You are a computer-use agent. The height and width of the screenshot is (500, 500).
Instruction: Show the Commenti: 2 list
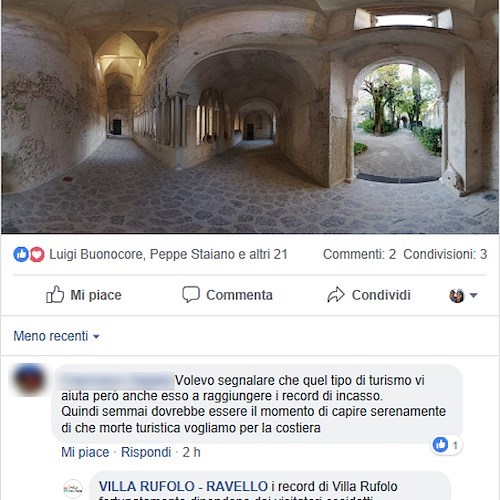point(359,254)
